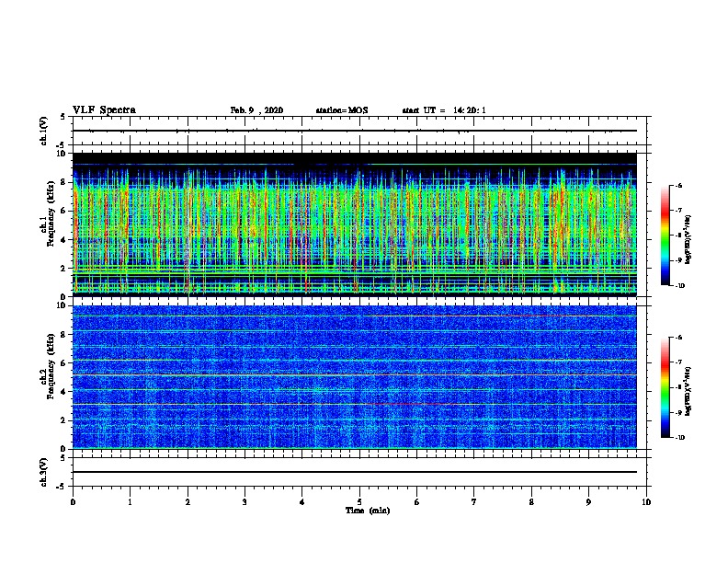Click the "Time (min)" axis label
This screenshot has width=728, height=563.
point(368,511)
